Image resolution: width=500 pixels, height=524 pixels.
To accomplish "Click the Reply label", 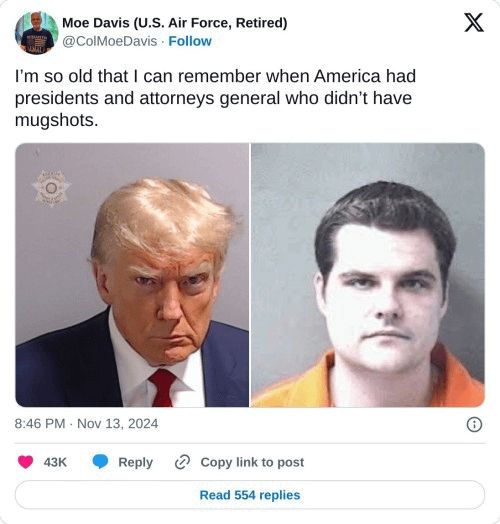I will pyautogui.click(x=135, y=462).
